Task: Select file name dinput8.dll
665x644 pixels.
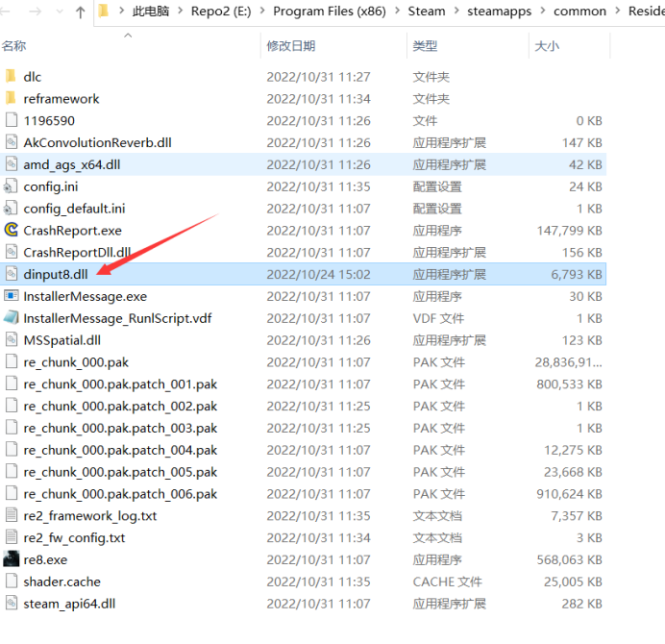Action: pyautogui.click(x=56, y=275)
